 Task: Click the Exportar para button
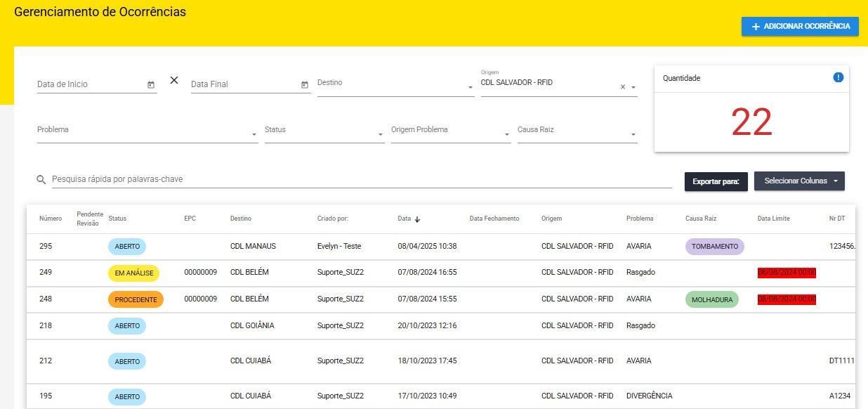point(715,181)
